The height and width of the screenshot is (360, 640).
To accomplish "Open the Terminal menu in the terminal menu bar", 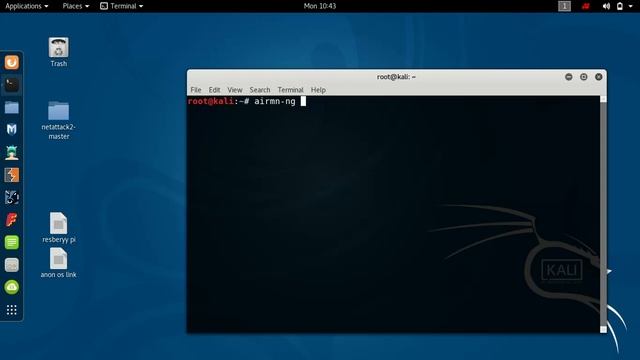I will [x=290, y=90].
